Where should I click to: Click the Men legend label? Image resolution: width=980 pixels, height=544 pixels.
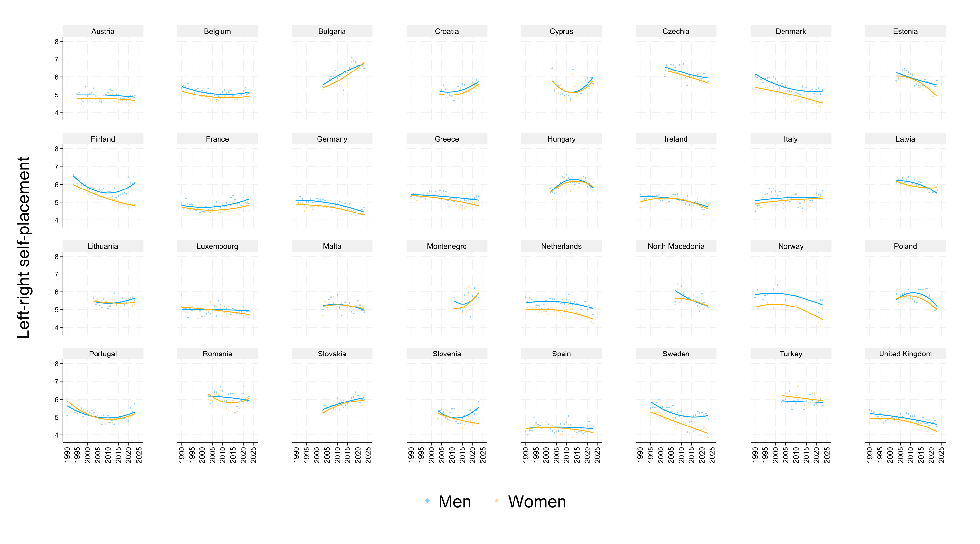(455, 502)
